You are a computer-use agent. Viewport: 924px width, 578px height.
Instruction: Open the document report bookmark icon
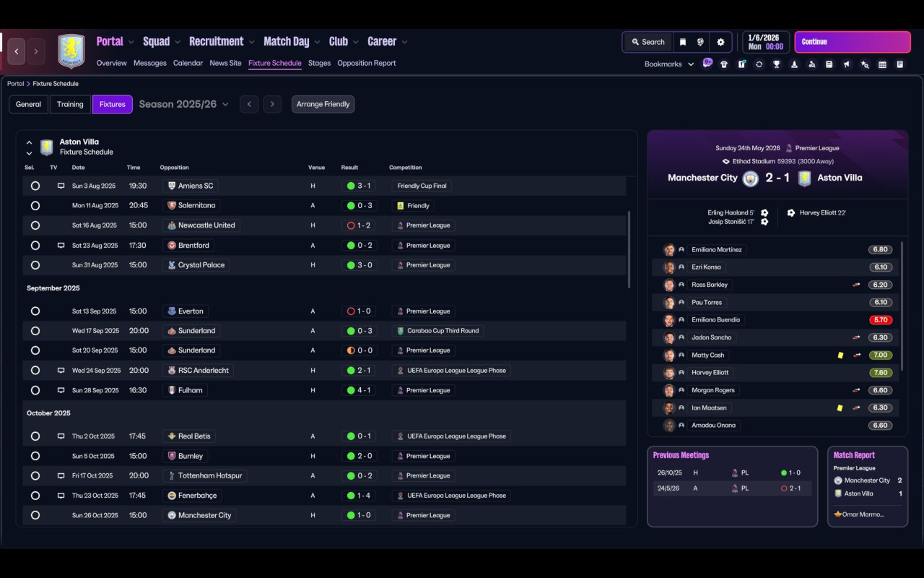[829, 64]
